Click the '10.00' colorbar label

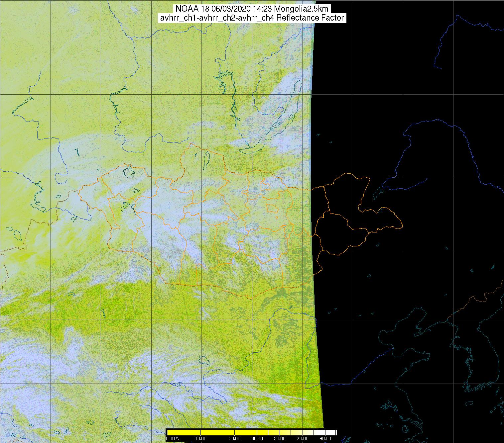coord(201,439)
